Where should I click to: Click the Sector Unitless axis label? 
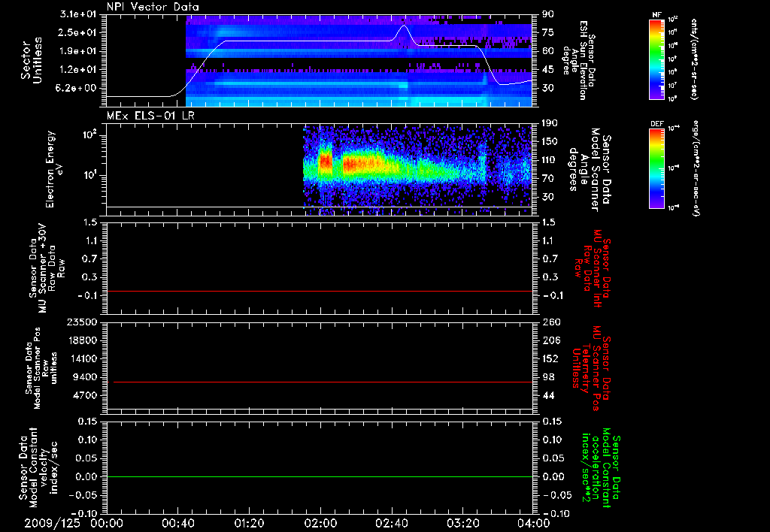coord(32,61)
